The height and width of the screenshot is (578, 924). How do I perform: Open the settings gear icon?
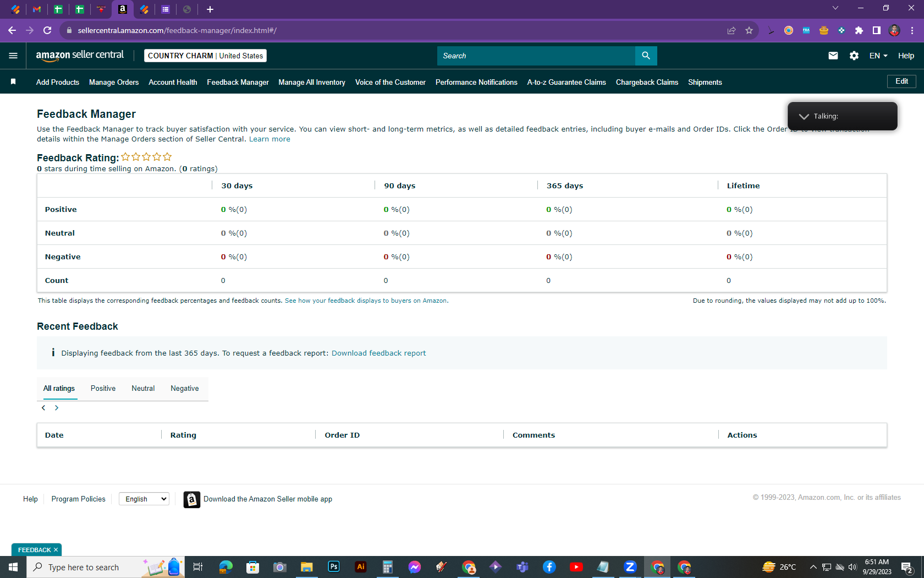coord(854,56)
